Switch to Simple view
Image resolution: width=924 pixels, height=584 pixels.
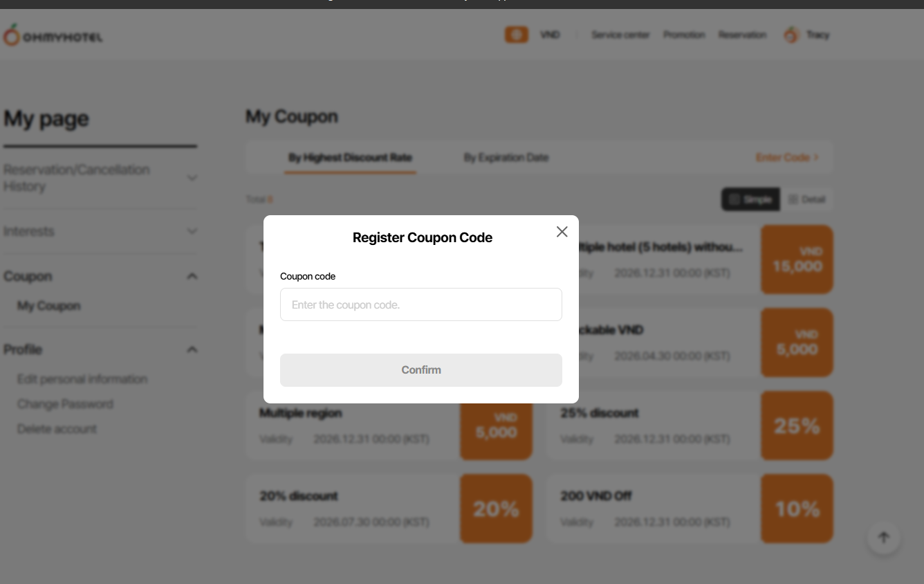click(x=750, y=199)
